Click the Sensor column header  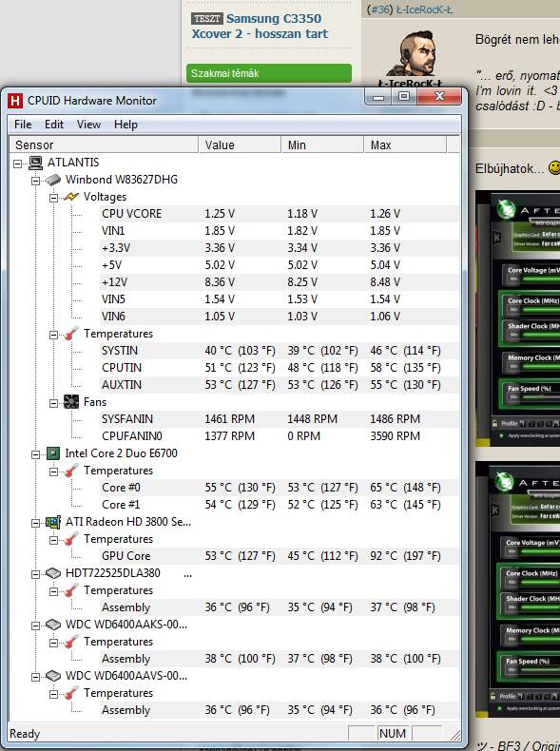104,144
